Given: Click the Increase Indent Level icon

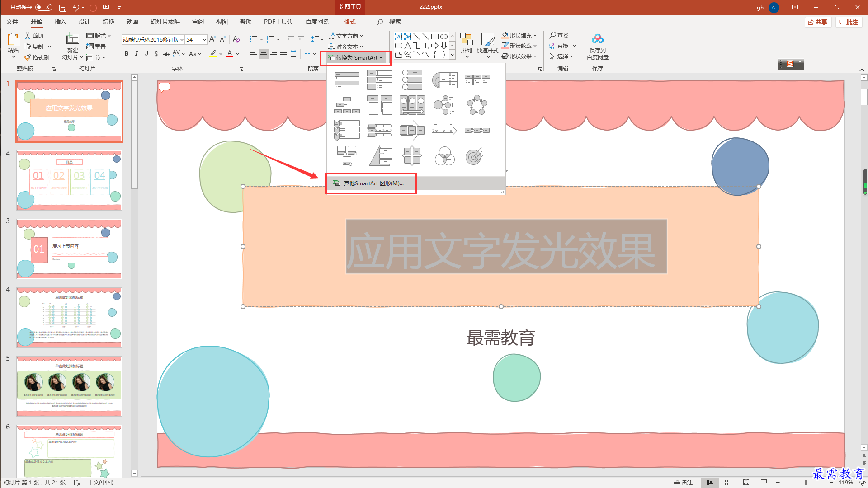Looking at the screenshot, I should coord(301,39).
